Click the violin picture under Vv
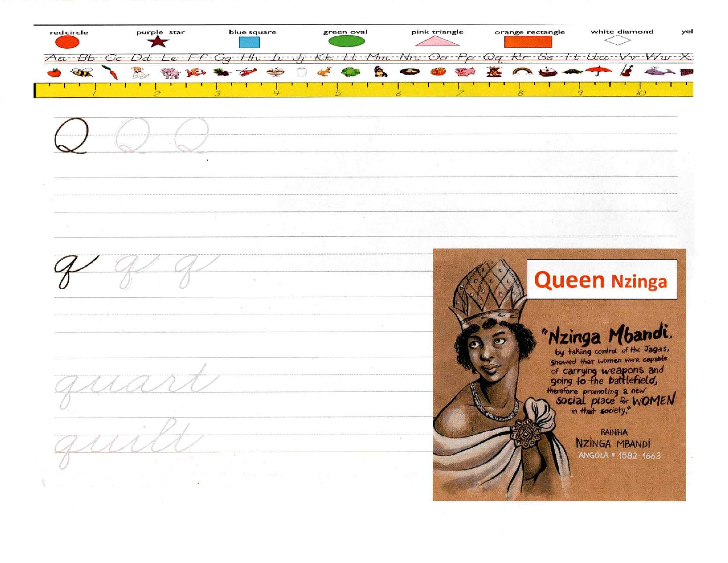The image size is (728, 563). tap(627, 71)
